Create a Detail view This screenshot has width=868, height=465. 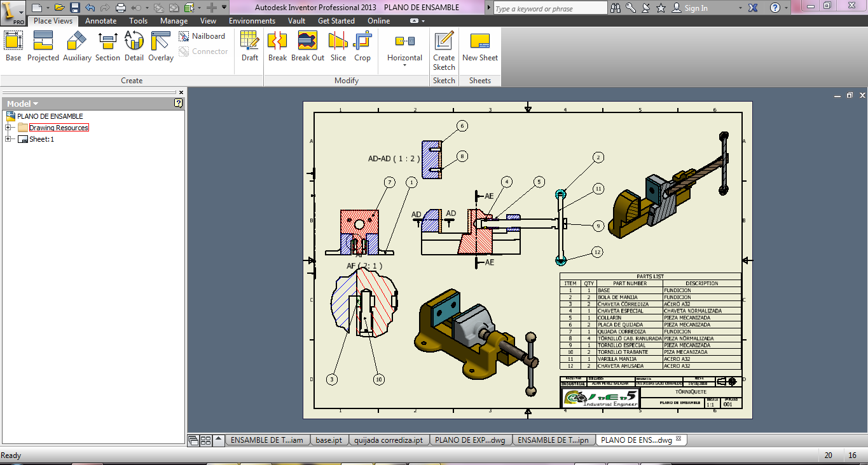point(134,46)
